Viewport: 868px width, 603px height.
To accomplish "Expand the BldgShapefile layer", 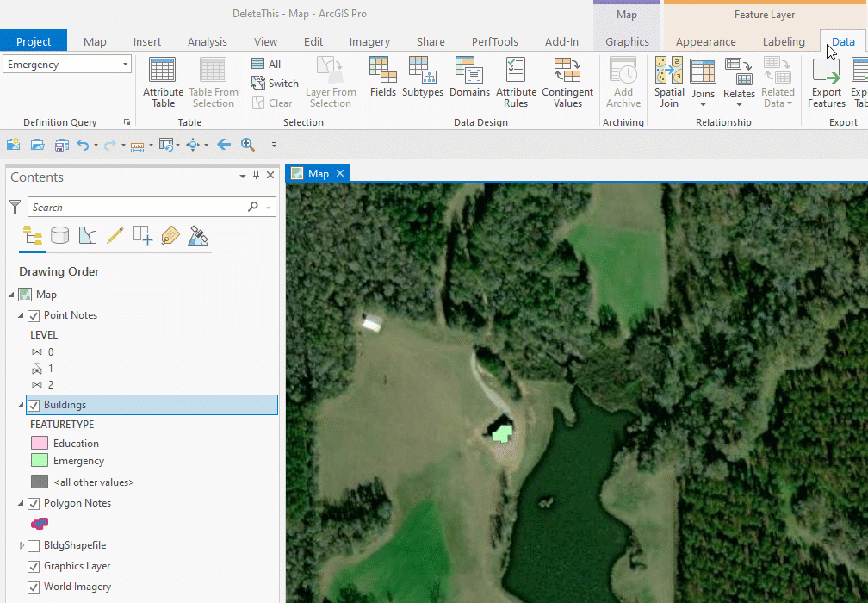I will pyautogui.click(x=22, y=545).
